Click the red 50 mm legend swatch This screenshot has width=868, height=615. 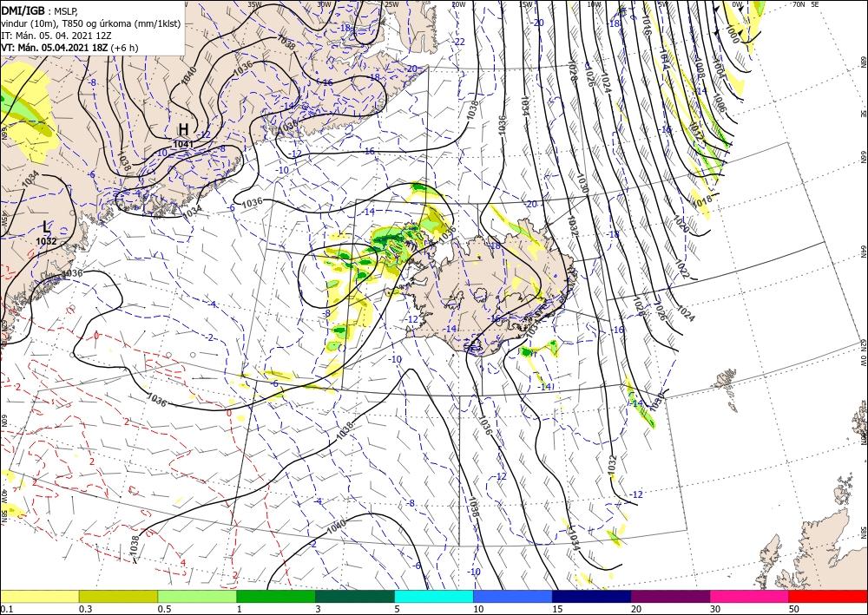[828, 596]
